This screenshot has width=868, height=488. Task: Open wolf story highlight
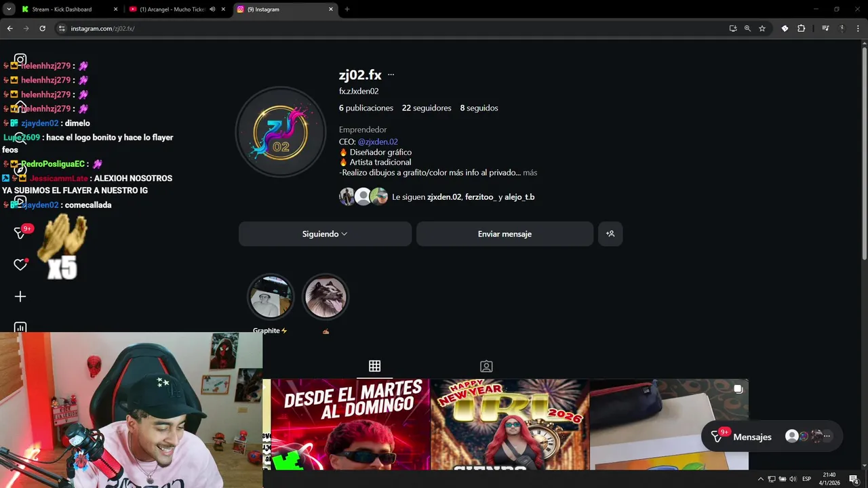pos(325,297)
